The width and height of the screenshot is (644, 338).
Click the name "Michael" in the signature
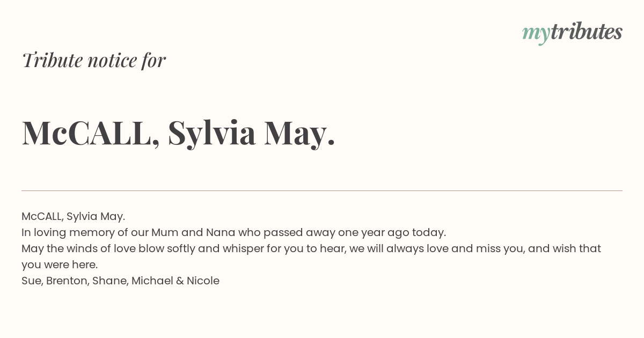pos(152,281)
